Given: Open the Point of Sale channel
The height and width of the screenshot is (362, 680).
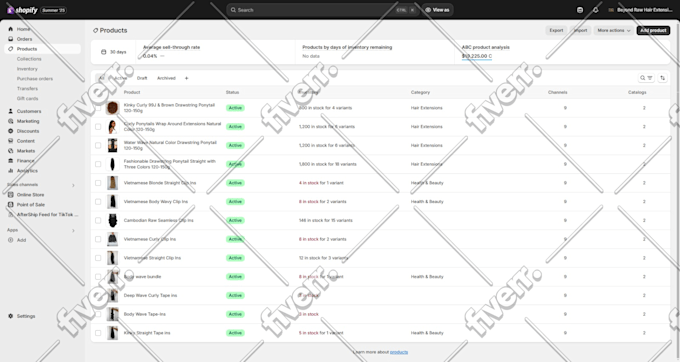Looking at the screenshot, I should coord(30,205).
